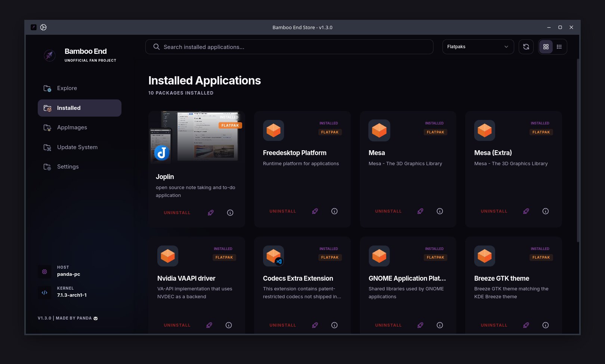The height and width of the screenshot is (364, 605).
Task: Focus the Search installed applications field
Action: 289,47
